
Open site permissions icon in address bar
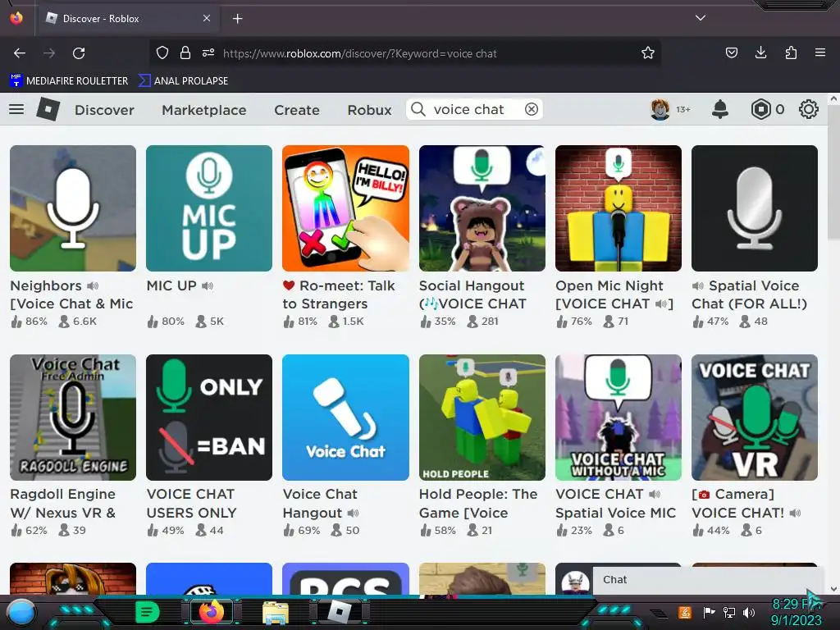(208, 52)
